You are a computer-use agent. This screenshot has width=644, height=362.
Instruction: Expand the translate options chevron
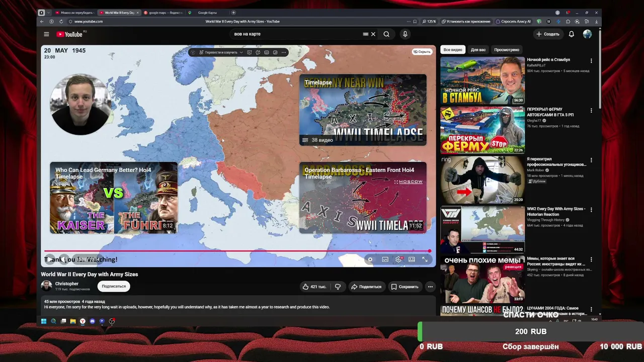pyautogui.click(x=242, y=52)
